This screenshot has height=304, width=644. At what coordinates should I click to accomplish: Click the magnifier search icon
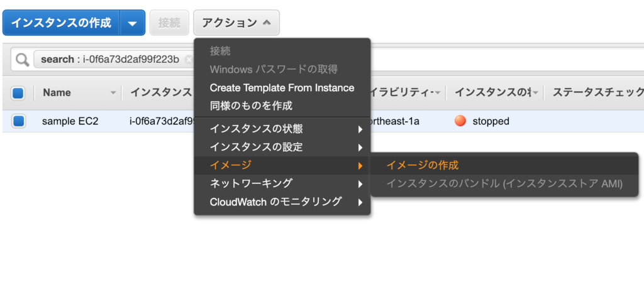[23, 60]
